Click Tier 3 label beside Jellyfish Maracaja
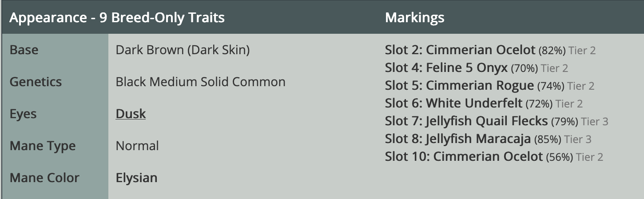The width and height of the screenshot is (644, 199). pos(577,139)
